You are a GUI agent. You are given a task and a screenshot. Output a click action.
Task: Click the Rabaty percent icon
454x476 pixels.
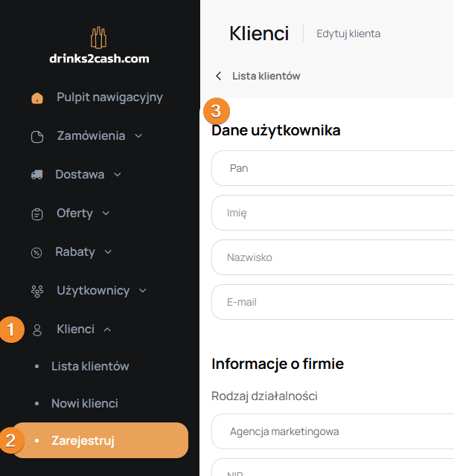(x=36, y=253)
